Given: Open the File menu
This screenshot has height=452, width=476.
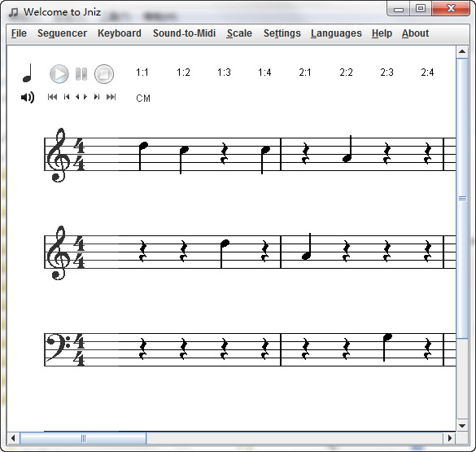Looking at the screenshot, I should [19, 33].
